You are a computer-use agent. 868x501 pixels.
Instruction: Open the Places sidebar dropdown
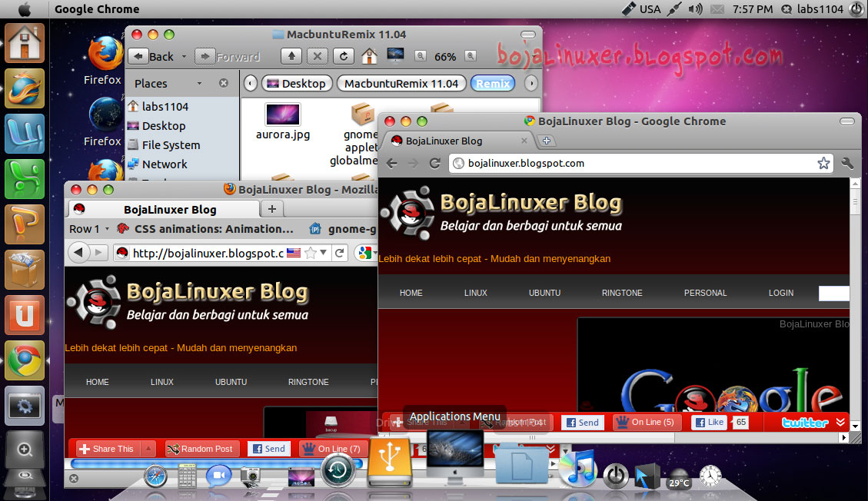coord(199,84)
